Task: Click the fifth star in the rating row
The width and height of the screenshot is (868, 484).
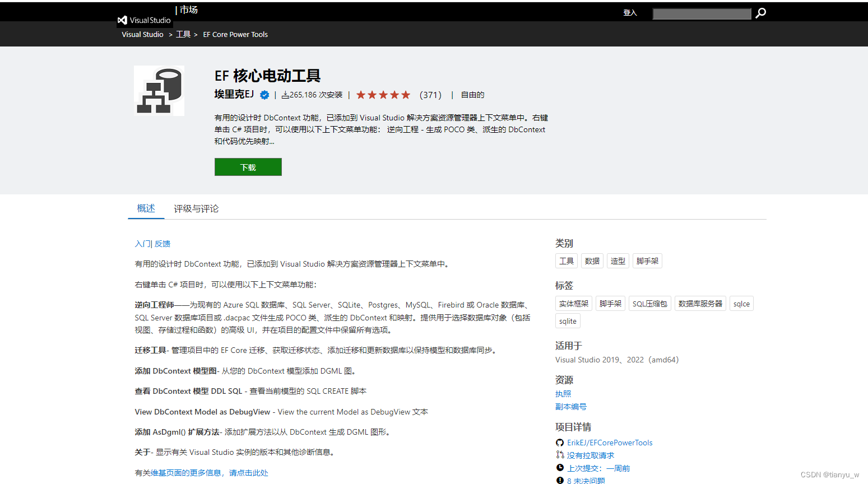Action: [x=405, y=95]
